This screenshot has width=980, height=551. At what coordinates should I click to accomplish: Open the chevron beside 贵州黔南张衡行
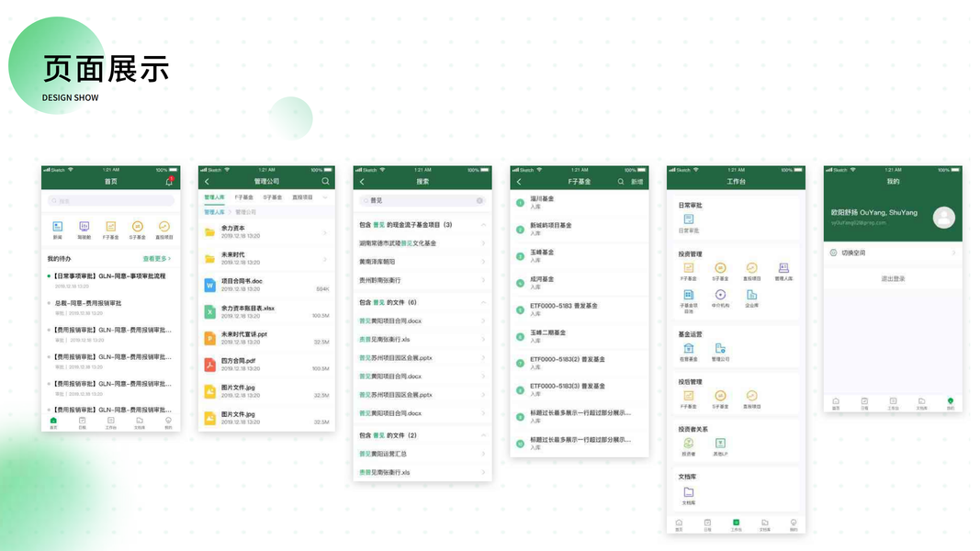click(x=483, y=280)
